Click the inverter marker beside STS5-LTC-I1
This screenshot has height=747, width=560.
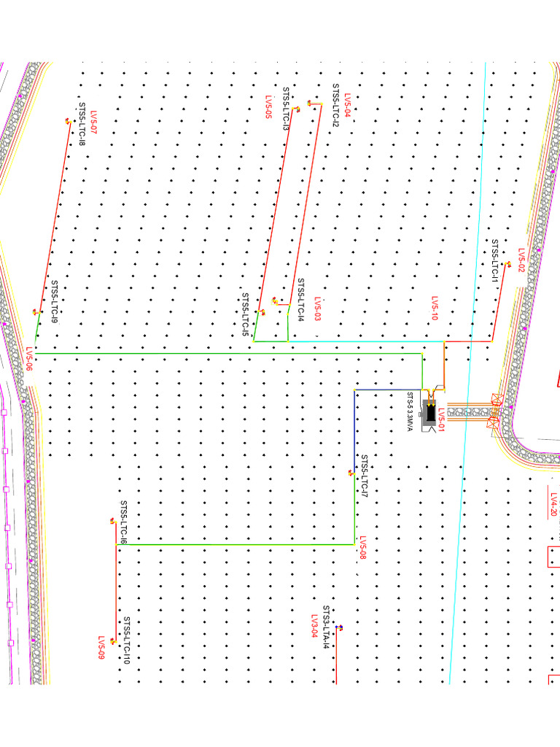pyautogui.click(x=508, y=264)
